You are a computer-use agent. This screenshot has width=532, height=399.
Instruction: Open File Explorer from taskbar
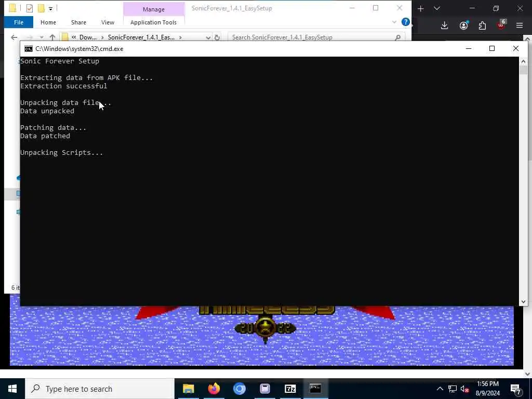pyautogui.click(x=188, y=389)
